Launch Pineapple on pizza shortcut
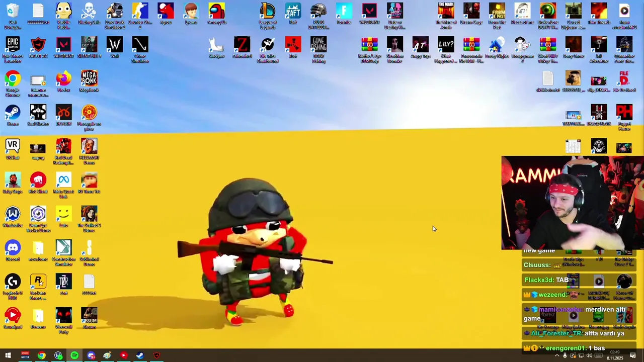 click(x=89, y=118)
